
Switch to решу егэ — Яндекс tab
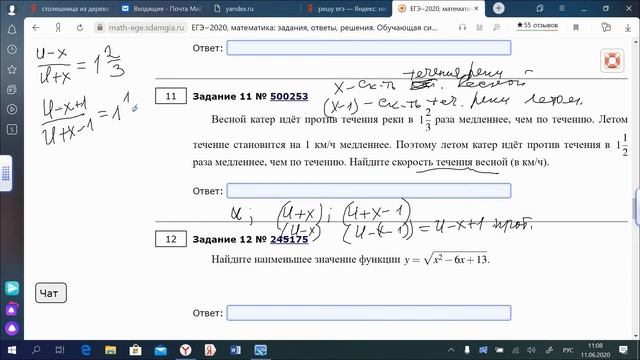point(346,9)
